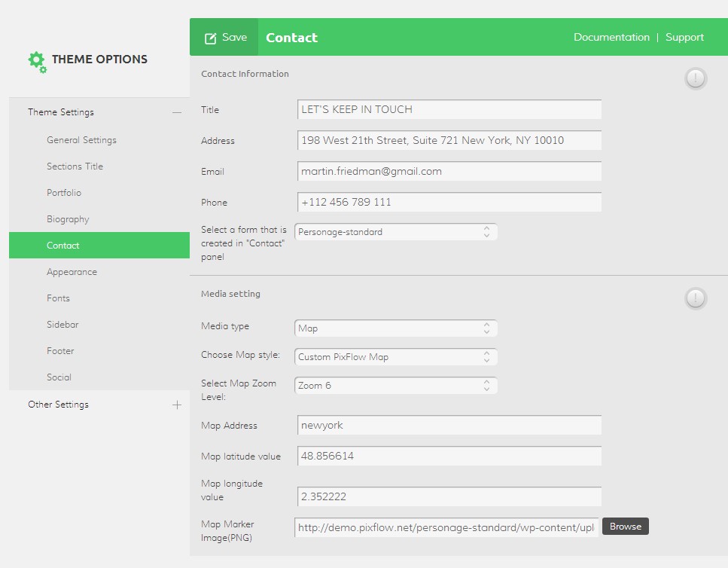Click the Media setting help icon

pos(696,298)
